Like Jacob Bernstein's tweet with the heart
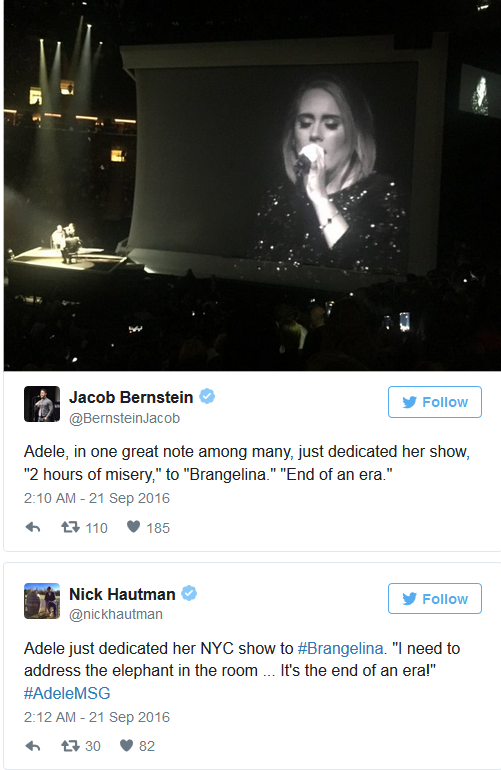 133,526
